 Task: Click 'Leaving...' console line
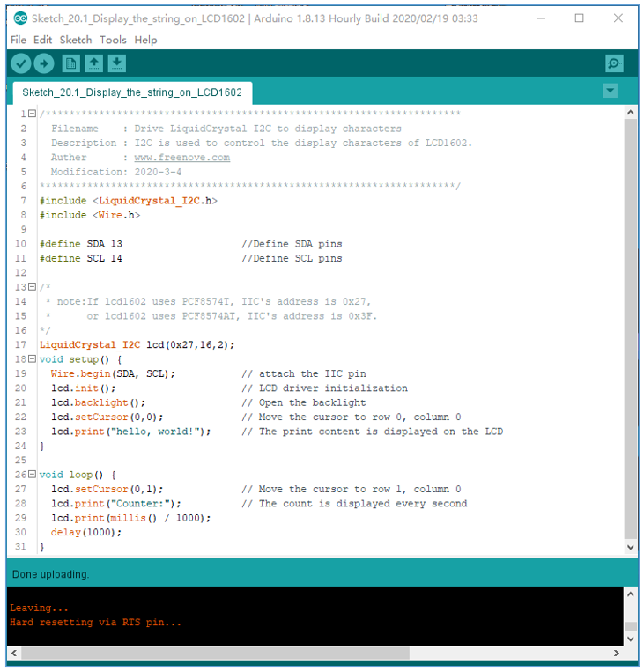point(39,608)
